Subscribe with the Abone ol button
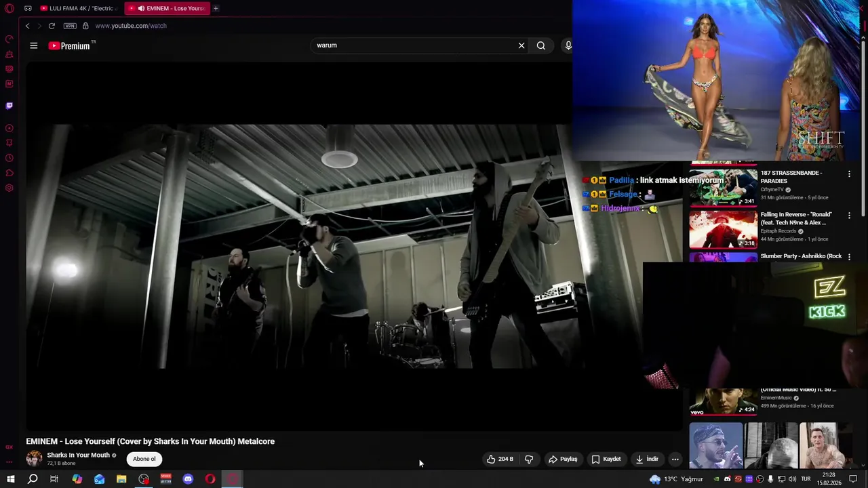This screenshot has height=488, width=868. 144,459
